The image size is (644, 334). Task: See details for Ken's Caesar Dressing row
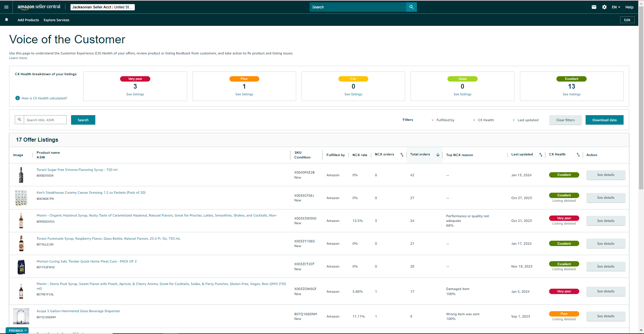606,198
